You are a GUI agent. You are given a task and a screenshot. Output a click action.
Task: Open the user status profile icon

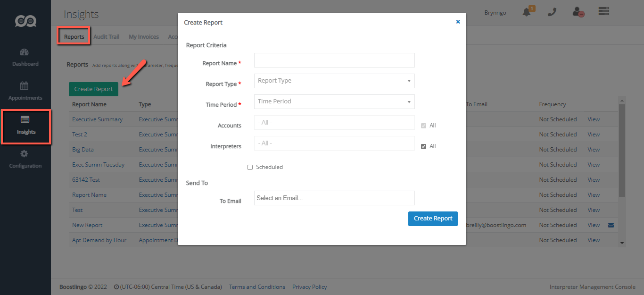[x=578, y=13]
